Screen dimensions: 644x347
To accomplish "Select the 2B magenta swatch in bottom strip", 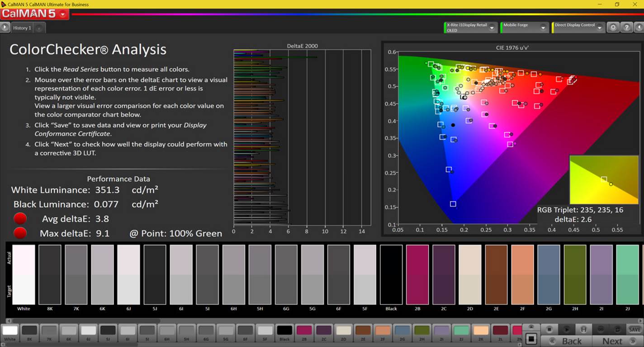I will 304,331.
